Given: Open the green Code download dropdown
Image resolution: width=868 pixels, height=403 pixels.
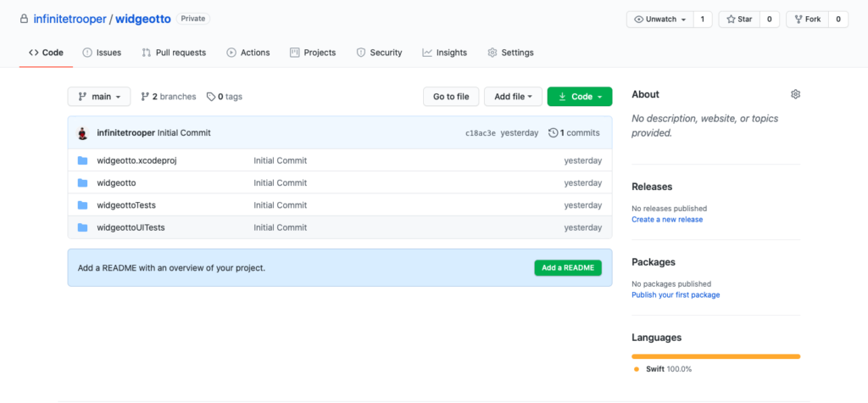Looking at the screenshot, I should [x=580, y=97].
